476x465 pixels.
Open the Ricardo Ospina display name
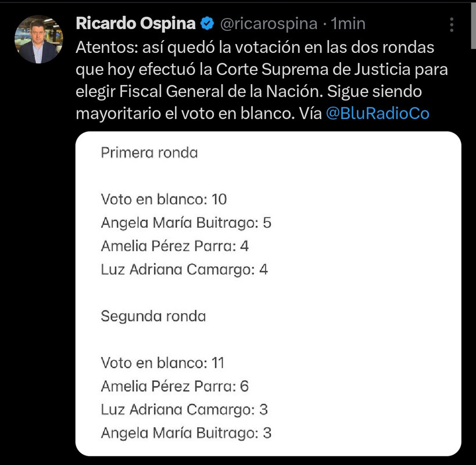coord(135,24)
